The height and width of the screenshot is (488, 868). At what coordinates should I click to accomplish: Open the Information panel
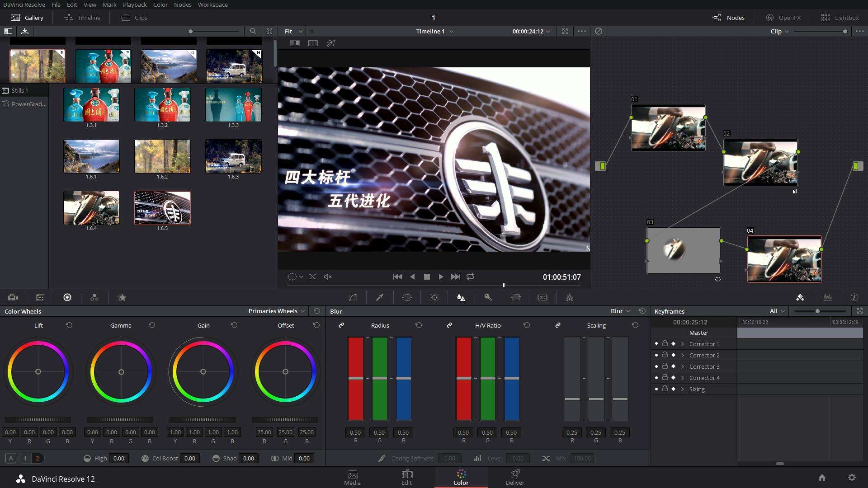pyautogui.click(x=854, y=297)
